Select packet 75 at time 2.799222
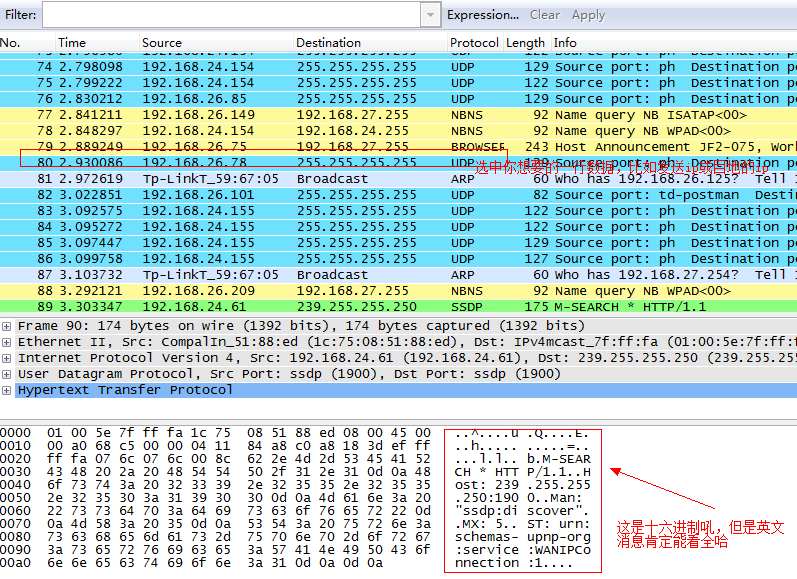This screenshot has width=797, height=579. click(398, 83)
